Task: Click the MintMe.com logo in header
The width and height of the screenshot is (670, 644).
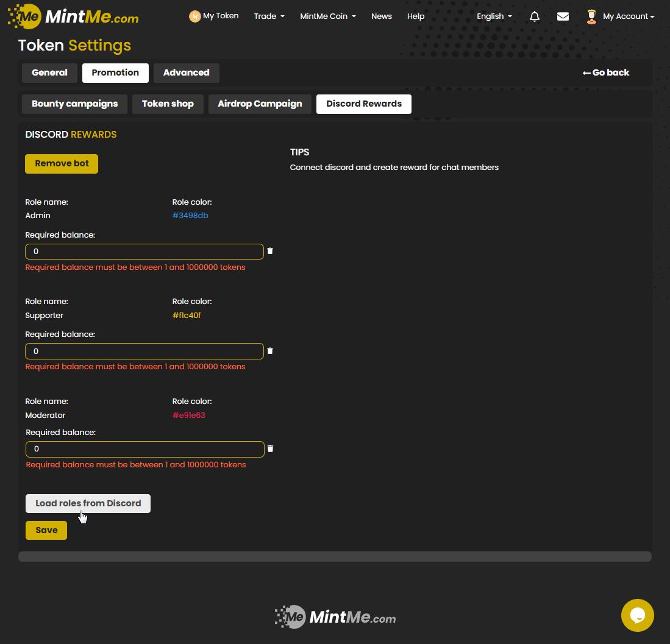Action: pos(73,16)
